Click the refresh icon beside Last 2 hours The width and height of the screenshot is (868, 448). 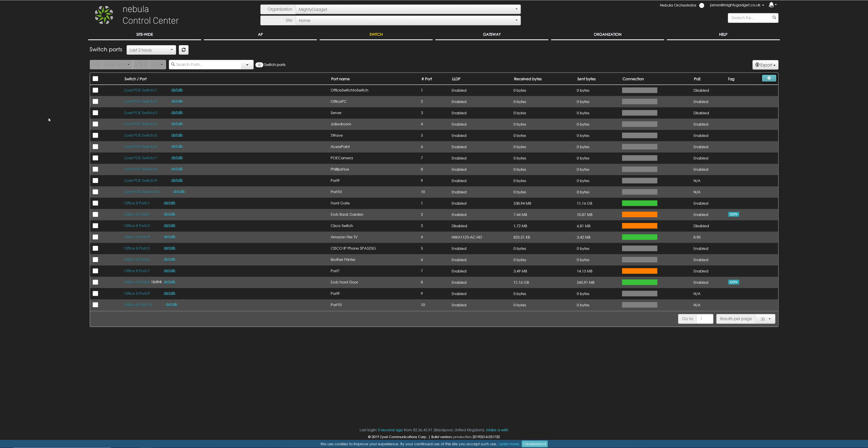tap(183, 50)
